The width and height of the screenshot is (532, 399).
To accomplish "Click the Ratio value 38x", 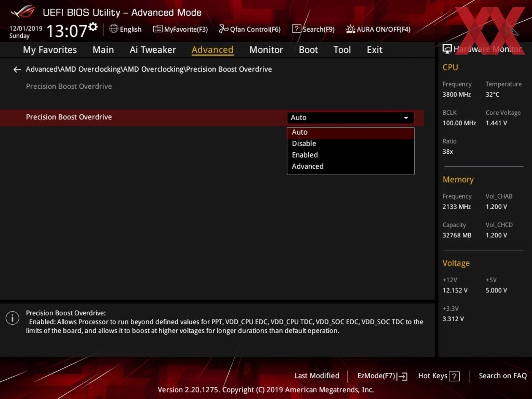I will tap(448, 152).
